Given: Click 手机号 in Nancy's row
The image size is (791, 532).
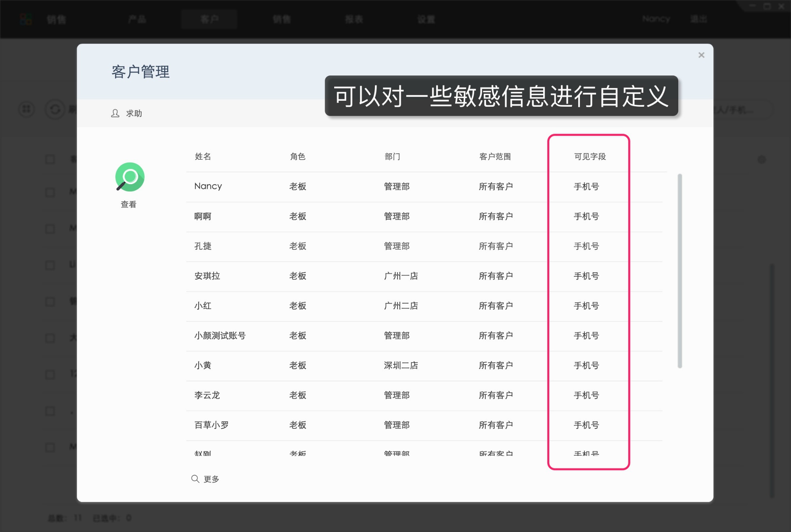Looking at the screenshot, I should pyautogui.click(x=587, y=186).
